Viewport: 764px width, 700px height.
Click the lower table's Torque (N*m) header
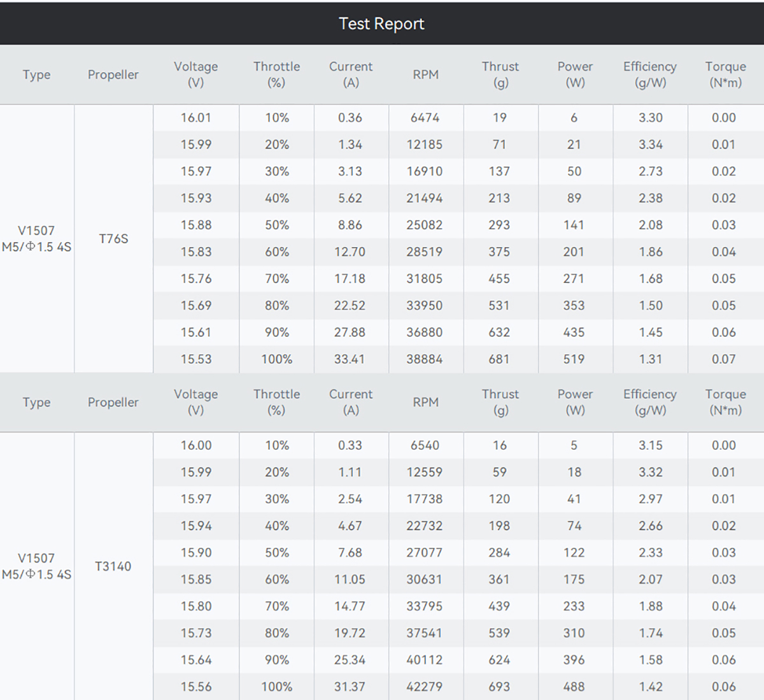coord(725,402)
